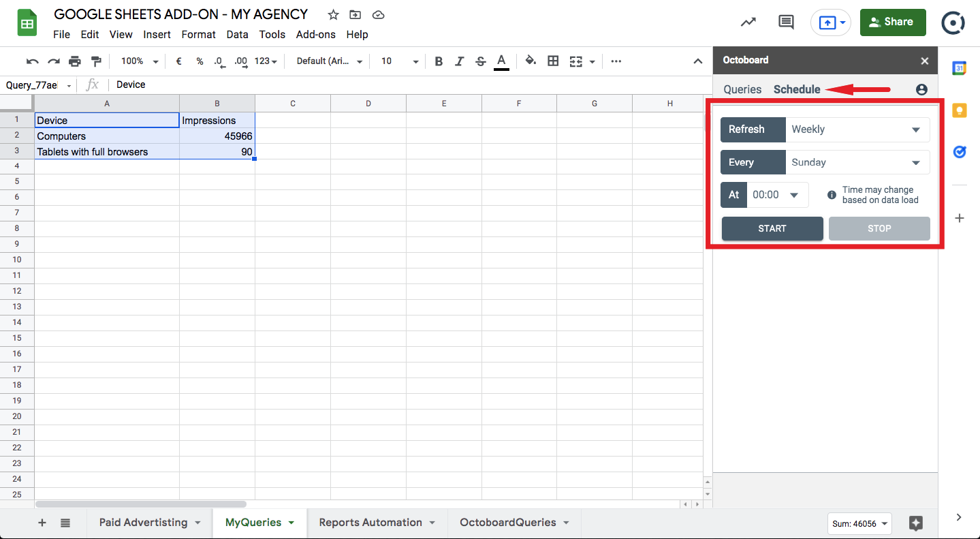
Task: Open the text color picker
Action: point(502,61)
